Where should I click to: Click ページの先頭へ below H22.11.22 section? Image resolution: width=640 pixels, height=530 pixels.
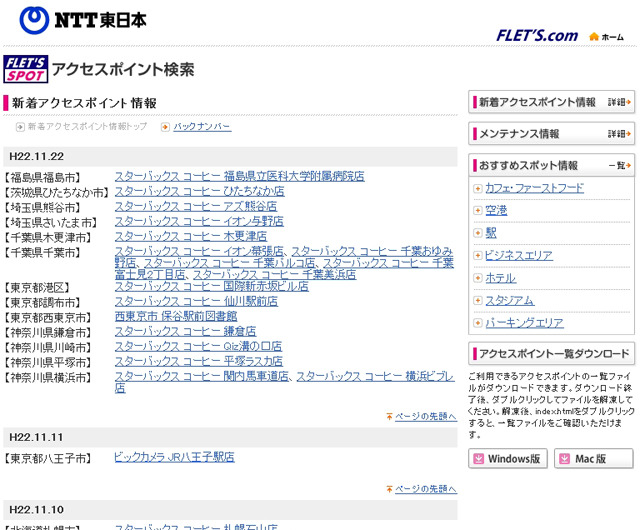(426, 416)
